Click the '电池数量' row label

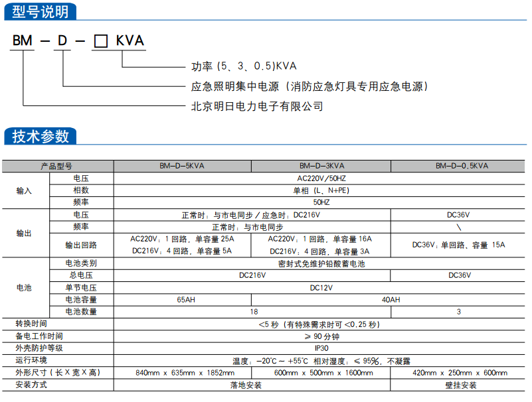(81, 312)
